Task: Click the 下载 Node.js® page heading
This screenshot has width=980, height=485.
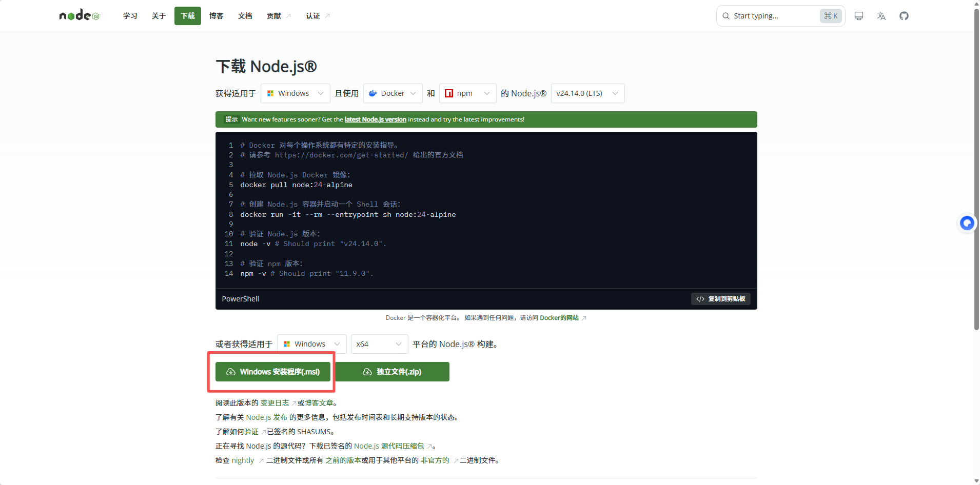Action: [x=266, y=66]
